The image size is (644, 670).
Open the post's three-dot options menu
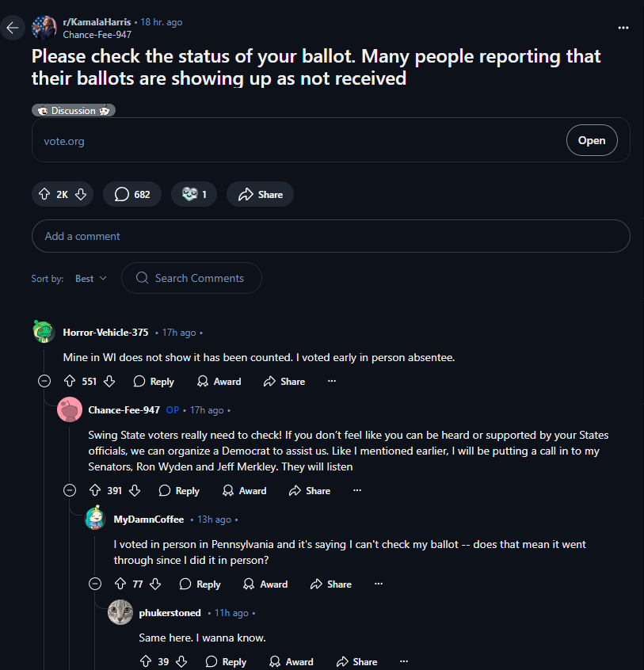623,28
